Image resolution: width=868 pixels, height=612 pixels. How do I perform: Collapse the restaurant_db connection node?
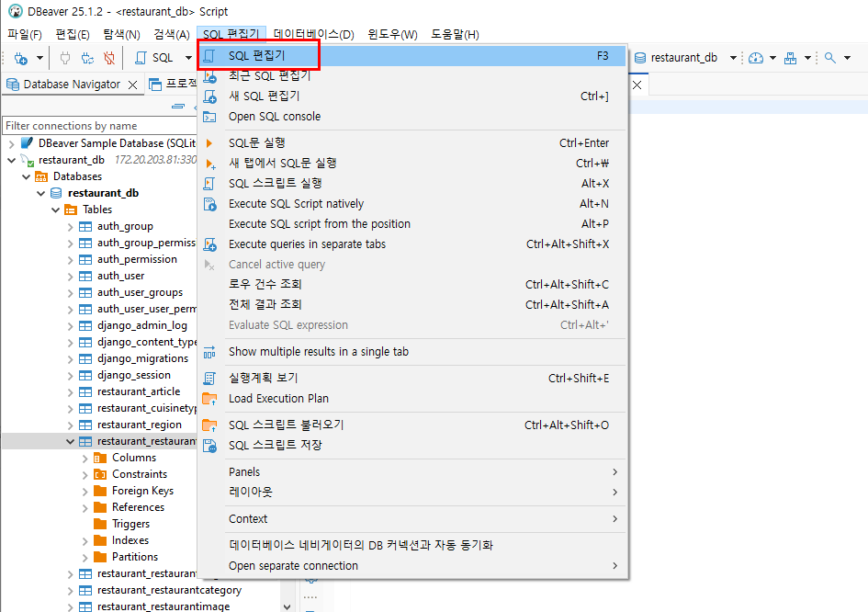point(11,160)
